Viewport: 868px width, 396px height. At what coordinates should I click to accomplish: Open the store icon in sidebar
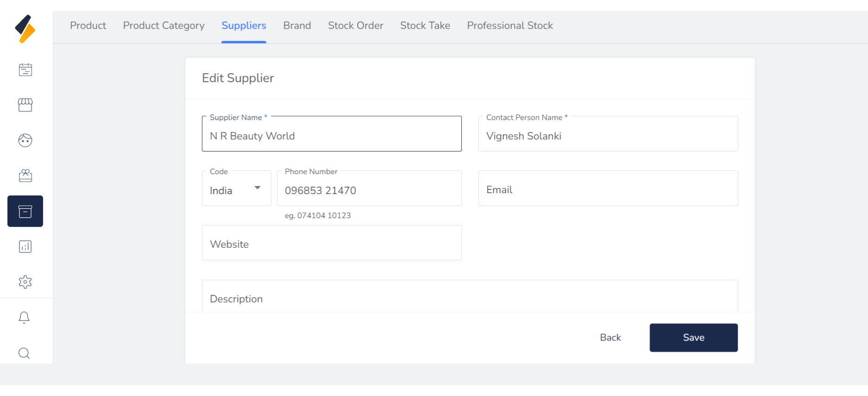(25, 105)
